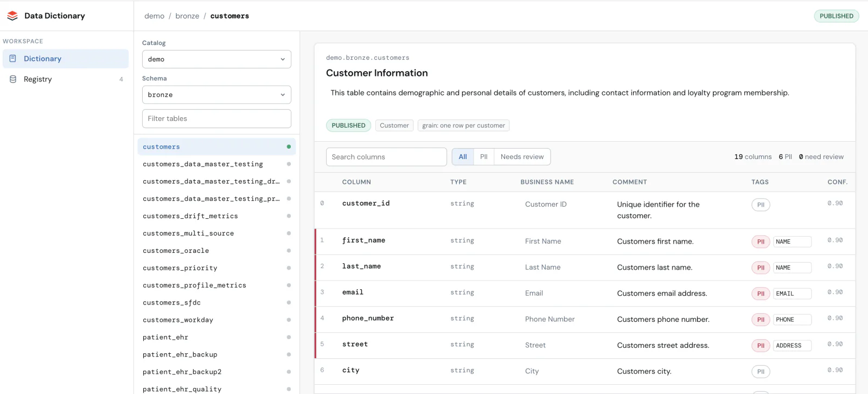This screenshot has height=394, width=868.
Task: Click the 'City' business name cell
Action: [x=532, y=372]
